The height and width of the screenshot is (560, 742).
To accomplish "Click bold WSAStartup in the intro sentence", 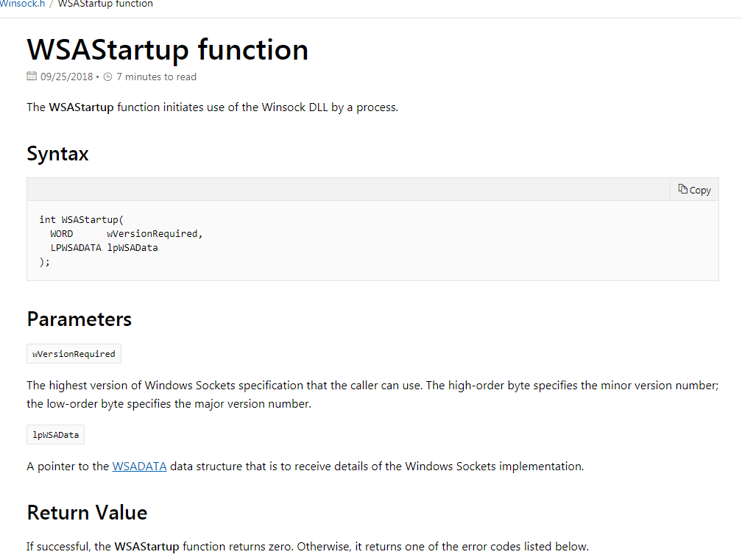I will click(81, 107).
